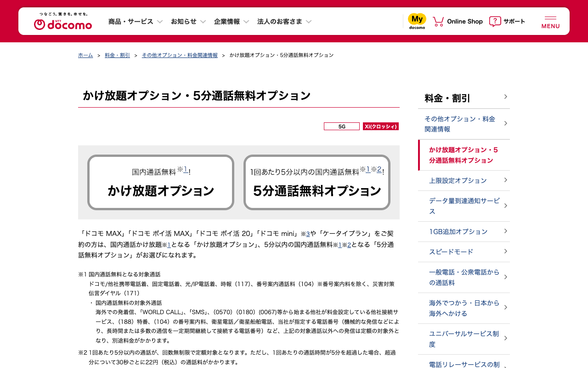Expand the 商品・サービス dropdown

(x=136, y=21)
